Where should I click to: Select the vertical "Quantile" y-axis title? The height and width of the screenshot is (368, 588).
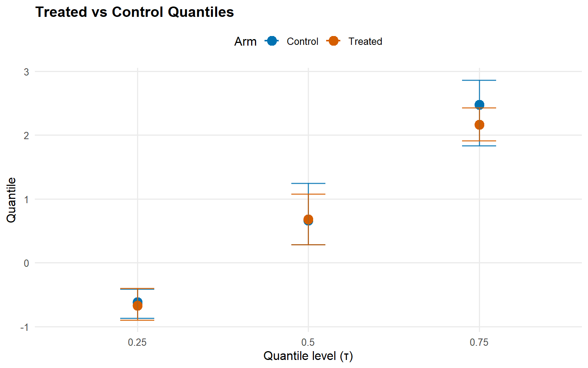coord(11,200)
